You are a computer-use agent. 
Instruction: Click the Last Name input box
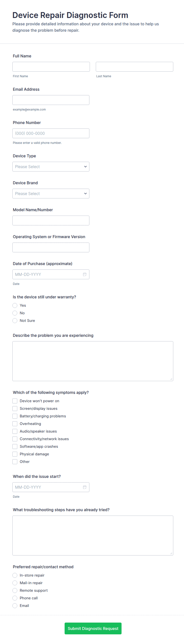[134, 67]
